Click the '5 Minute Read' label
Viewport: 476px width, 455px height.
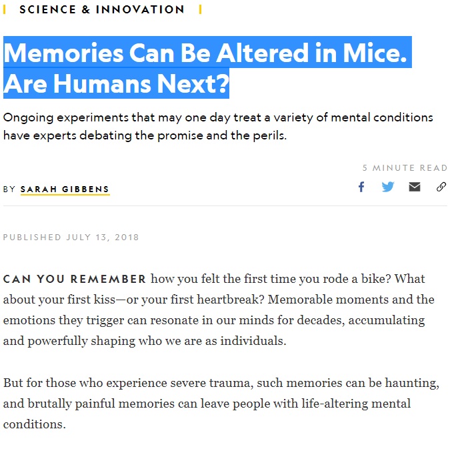[x=405, y=168]
